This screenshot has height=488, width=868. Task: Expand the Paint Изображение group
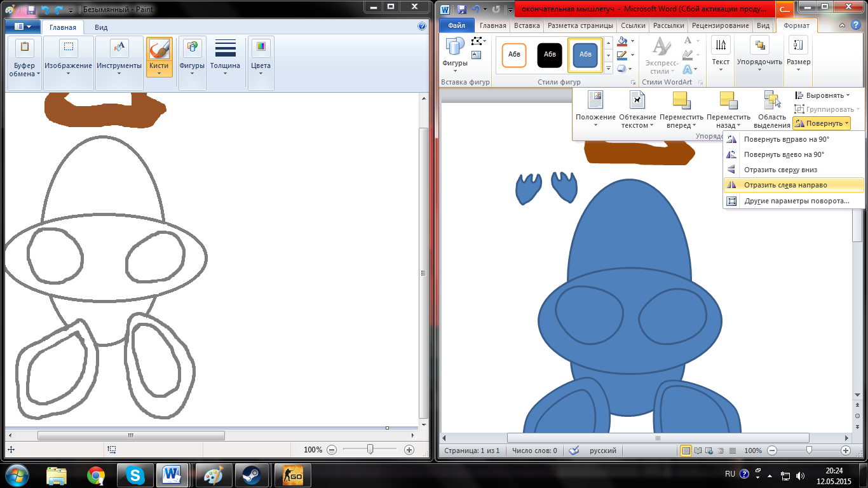tap(69, 61)
